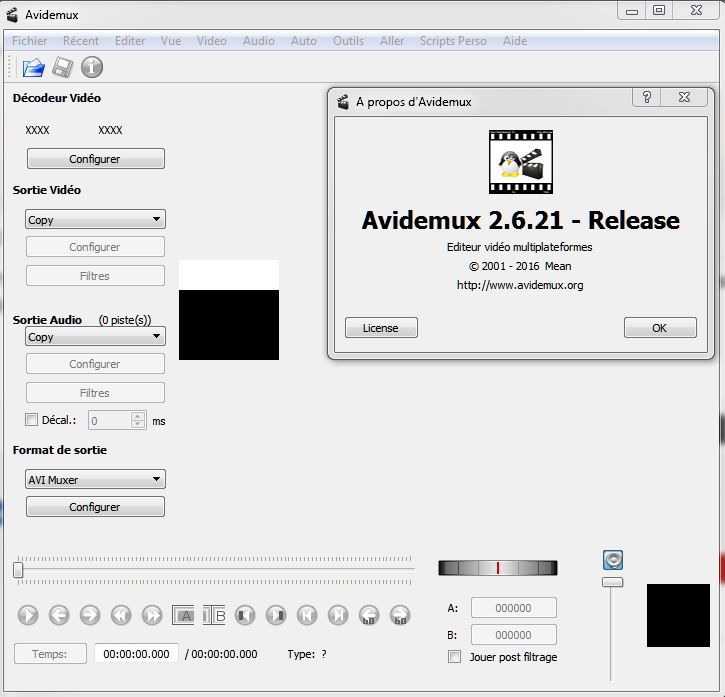Screen dimensions: 725x697
Task: Seek to the next black frame
Action: [x=276, y=615]
